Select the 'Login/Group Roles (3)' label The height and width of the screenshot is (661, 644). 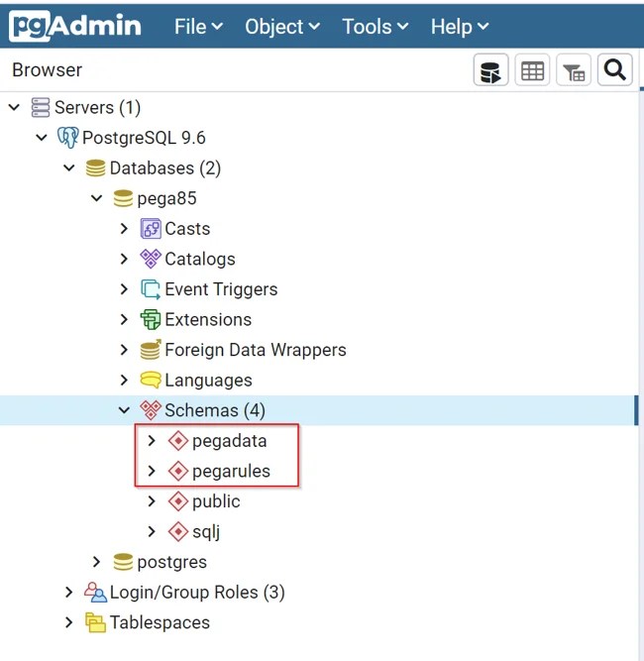tap(197, 593)
